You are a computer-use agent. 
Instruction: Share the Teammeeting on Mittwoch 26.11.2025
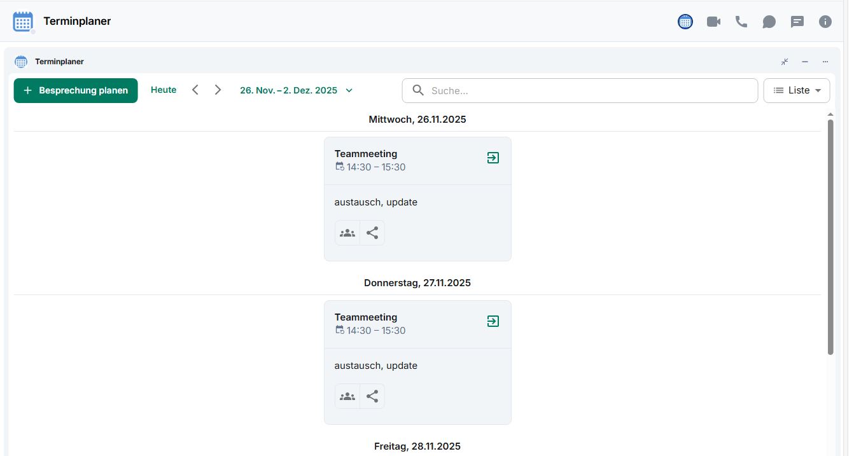point(372,233)
